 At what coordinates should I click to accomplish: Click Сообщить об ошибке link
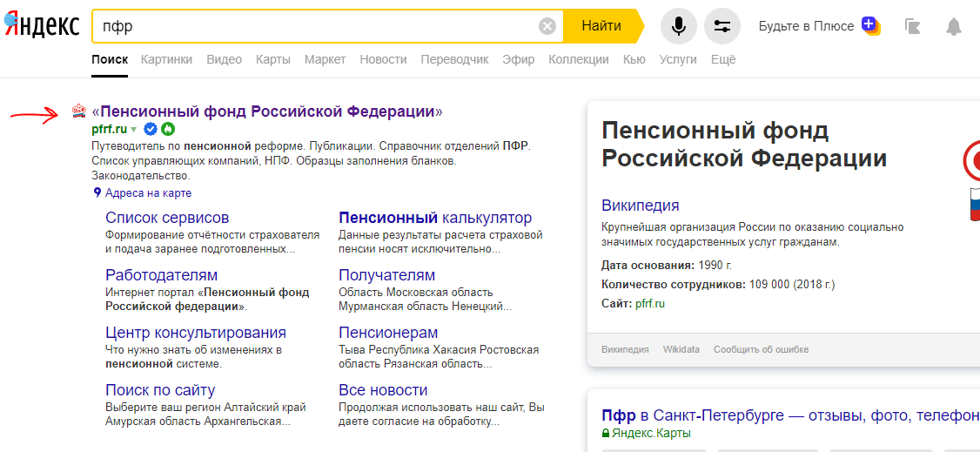pyautogui.click(x=762, y=349)
